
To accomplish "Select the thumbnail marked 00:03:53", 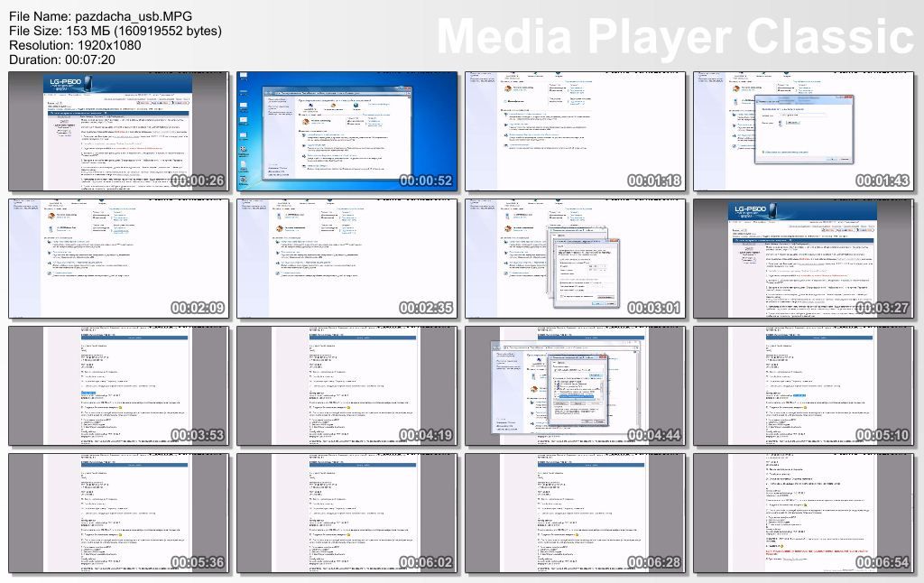I will pos(119,386).
